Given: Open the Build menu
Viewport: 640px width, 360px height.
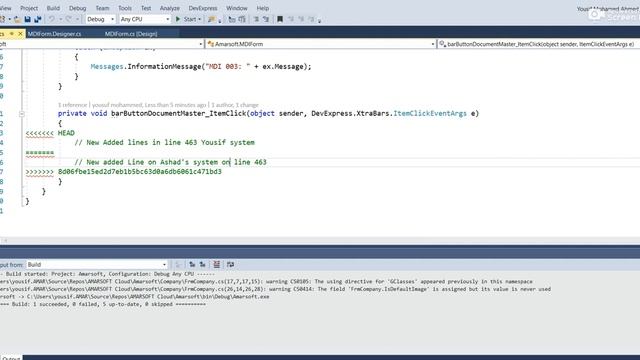Looking at the screenshot, I should (53, 8).
